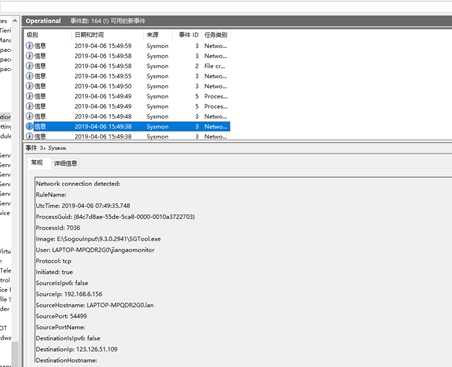Select the date cell 2019-04-06 15:49:50

coord(103,86)
